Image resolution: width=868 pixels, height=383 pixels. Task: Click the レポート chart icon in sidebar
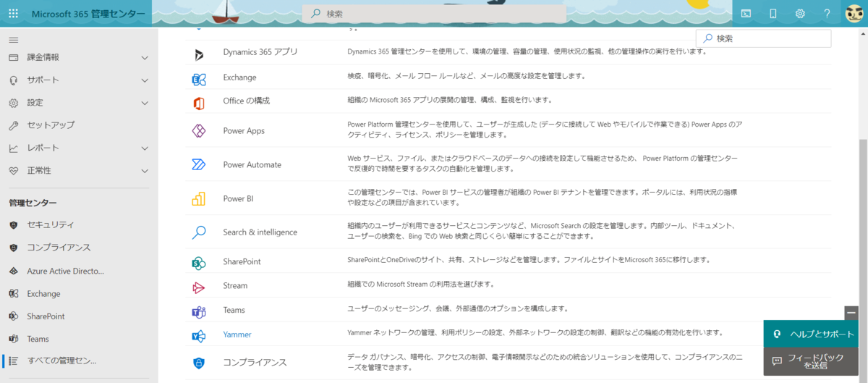click(13, 148)
